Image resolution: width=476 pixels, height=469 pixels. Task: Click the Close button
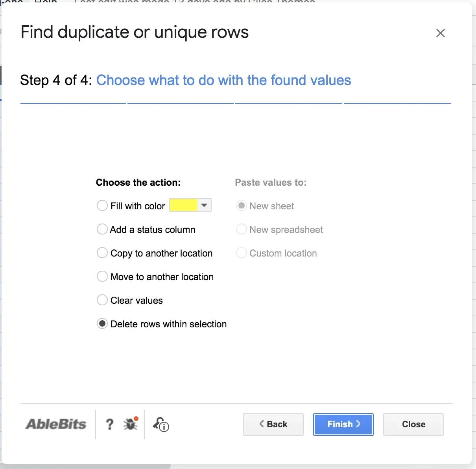(x=413, y=424)
